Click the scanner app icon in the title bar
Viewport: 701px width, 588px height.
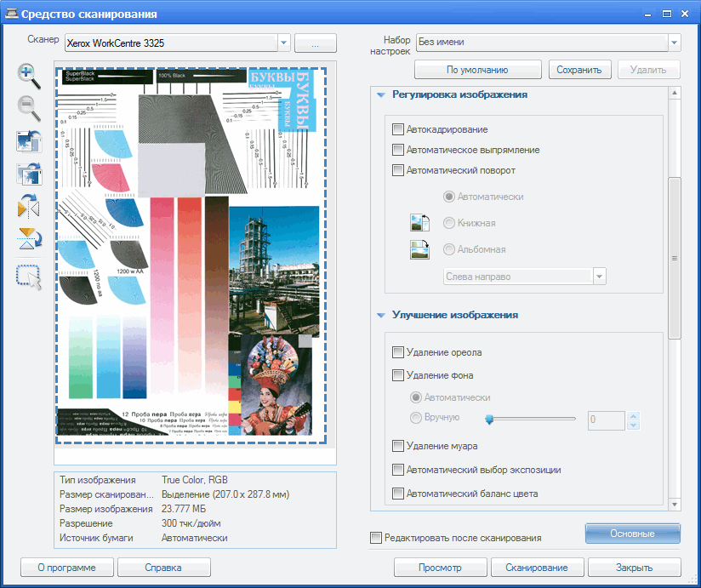click(x=12, y=14)
